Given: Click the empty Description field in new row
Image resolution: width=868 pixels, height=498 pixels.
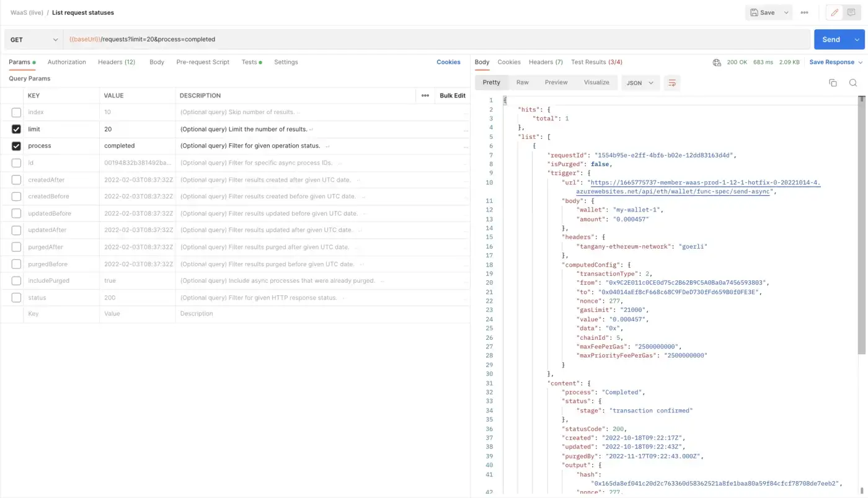Looking at the screenshot, I should [x=322, y=314].
